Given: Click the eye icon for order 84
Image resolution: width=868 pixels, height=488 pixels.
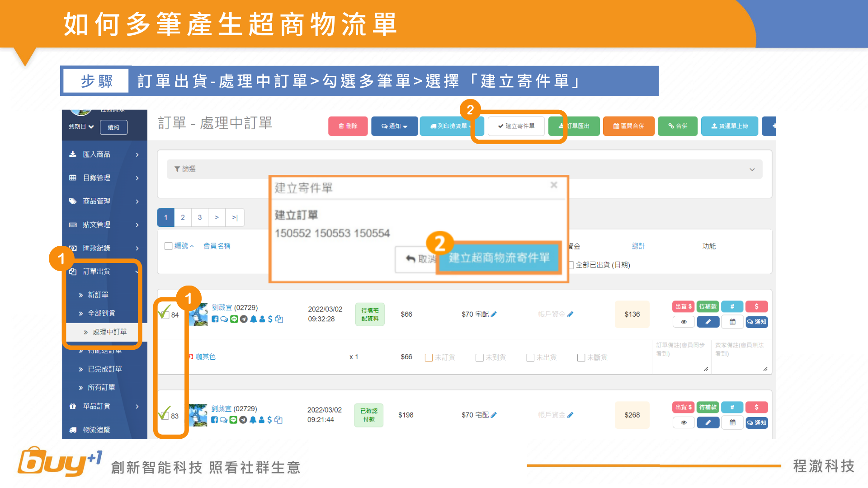Looking at the screenshot, I should click(684, 322).
